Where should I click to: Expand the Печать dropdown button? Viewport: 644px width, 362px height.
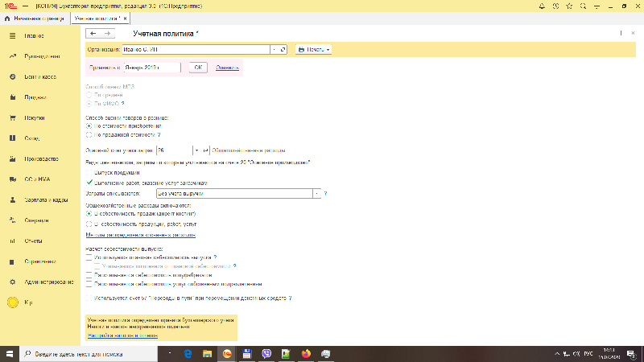313,50
